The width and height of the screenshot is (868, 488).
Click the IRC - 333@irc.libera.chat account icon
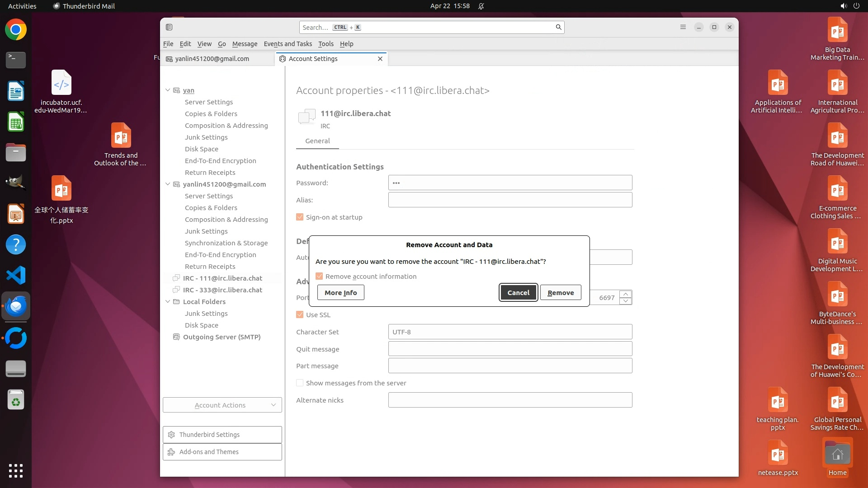(177, 290)
